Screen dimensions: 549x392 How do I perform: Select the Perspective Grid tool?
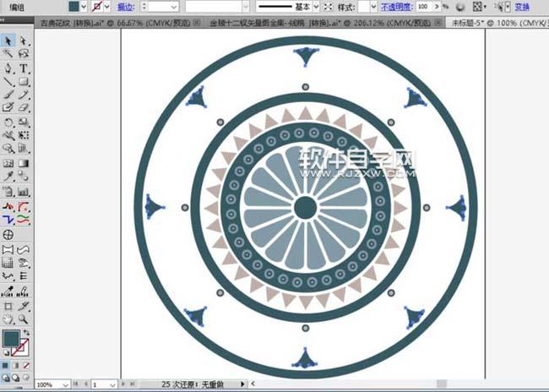pos(24,148)
